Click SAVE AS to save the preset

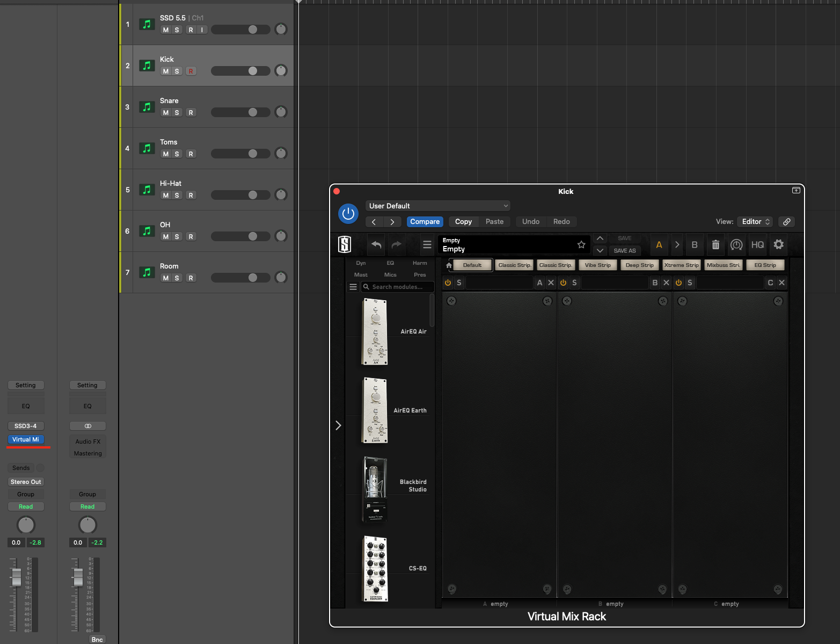[624, 251]
